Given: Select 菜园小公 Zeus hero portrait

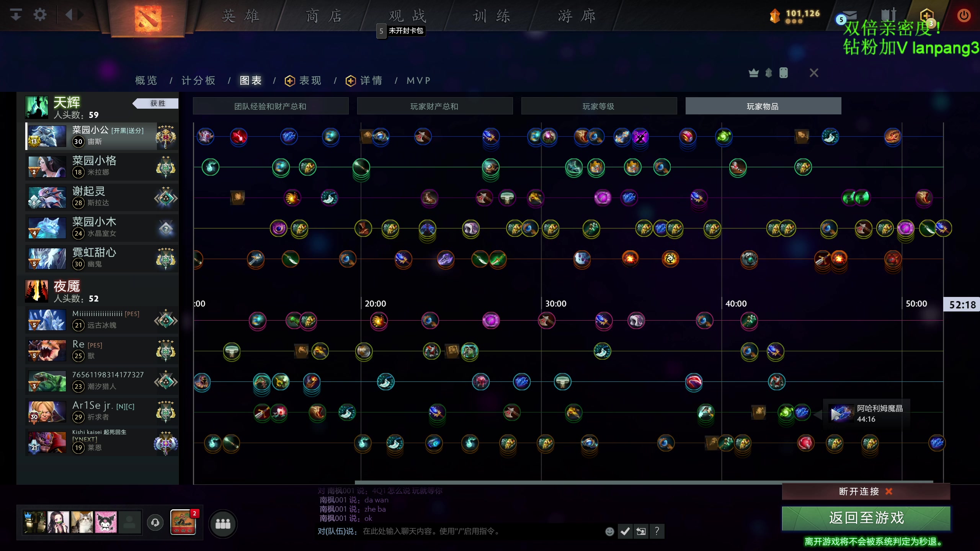Looking at the screenshot, I should [47, 136].
